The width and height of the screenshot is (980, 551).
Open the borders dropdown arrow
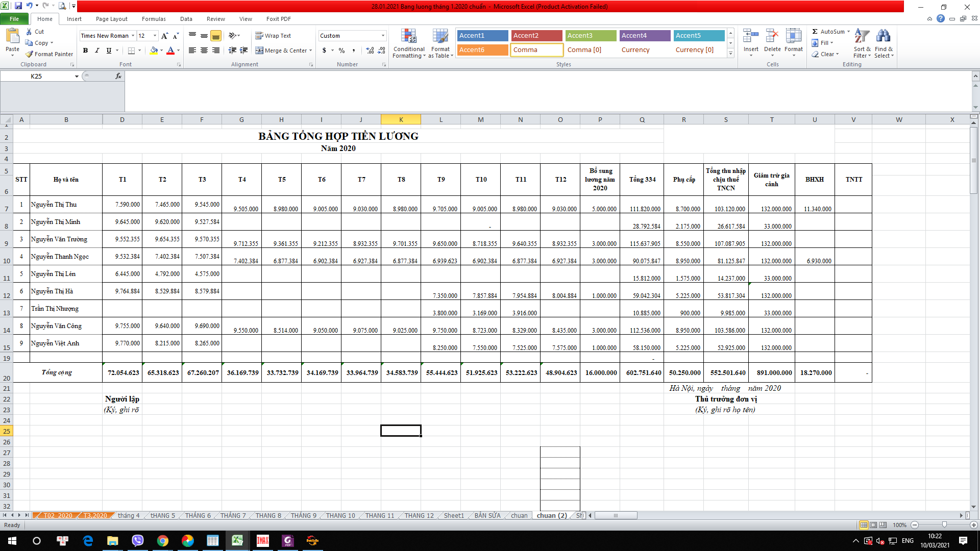[x=140, y=51]
